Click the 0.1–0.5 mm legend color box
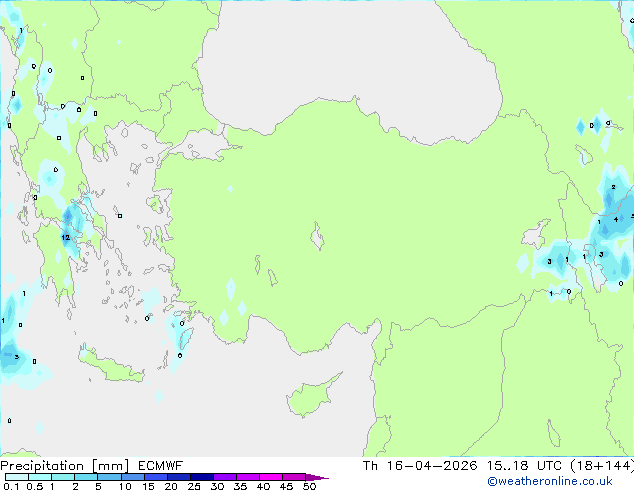Image resolution: width=634 pixels, height=490 pixels. 17,477
